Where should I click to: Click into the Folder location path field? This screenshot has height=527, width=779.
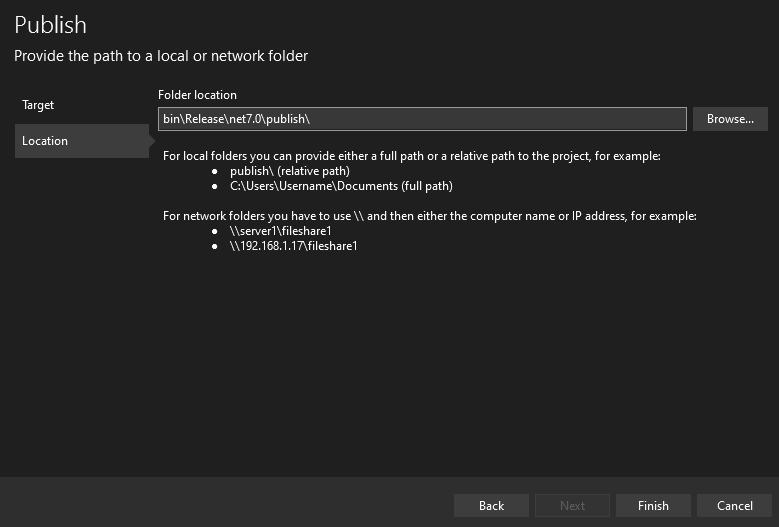[422, 119]
